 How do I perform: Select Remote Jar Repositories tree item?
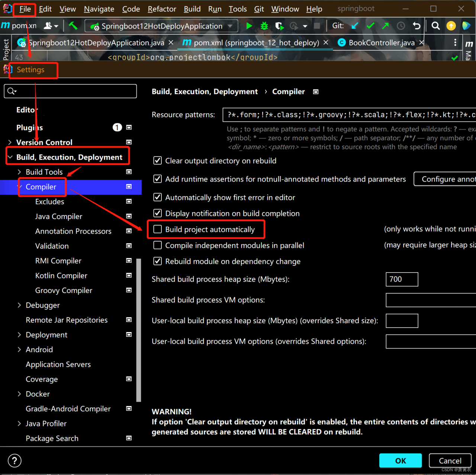[67, 320]
